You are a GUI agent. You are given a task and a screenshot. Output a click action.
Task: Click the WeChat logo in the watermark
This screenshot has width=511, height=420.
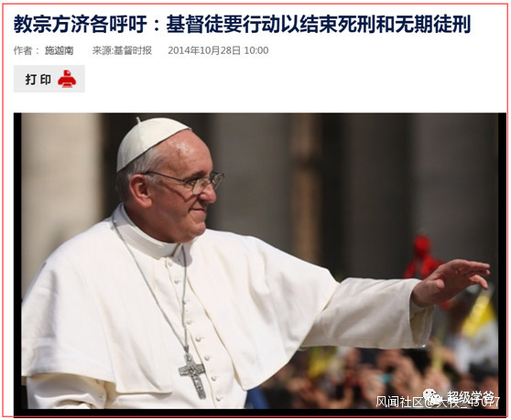[432, 397]
